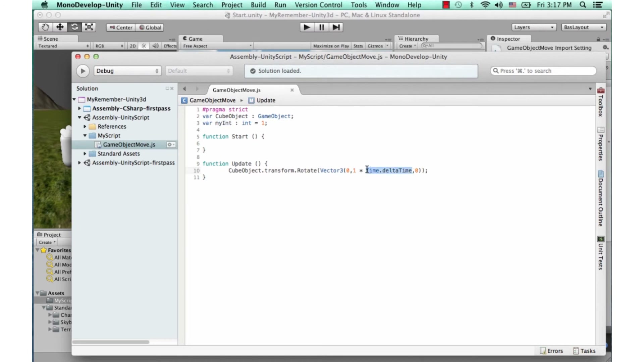The height and width of the screenshot is (362, 644).
Task: Open the Layers dropdown
Action: (534, 27)
